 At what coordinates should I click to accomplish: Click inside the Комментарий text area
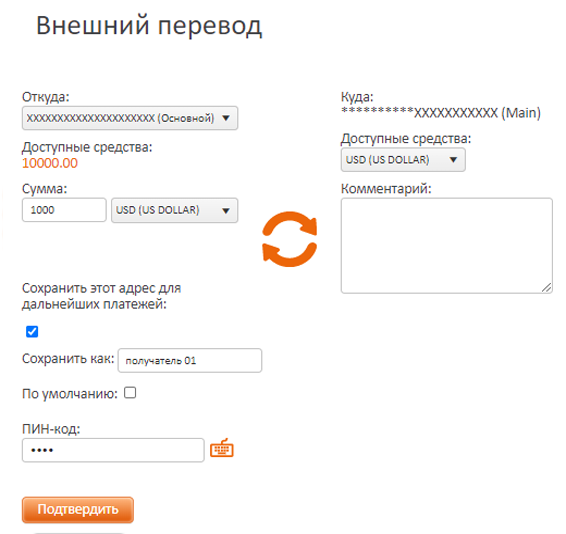447,246
